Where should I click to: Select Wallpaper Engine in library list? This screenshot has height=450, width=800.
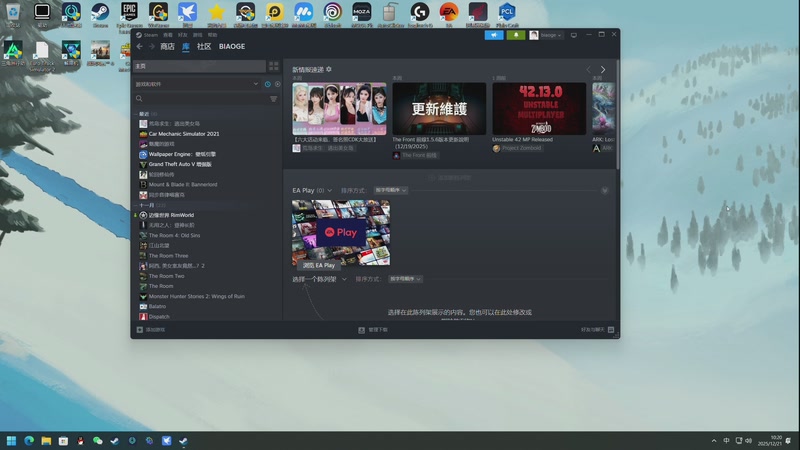point(182,154)
